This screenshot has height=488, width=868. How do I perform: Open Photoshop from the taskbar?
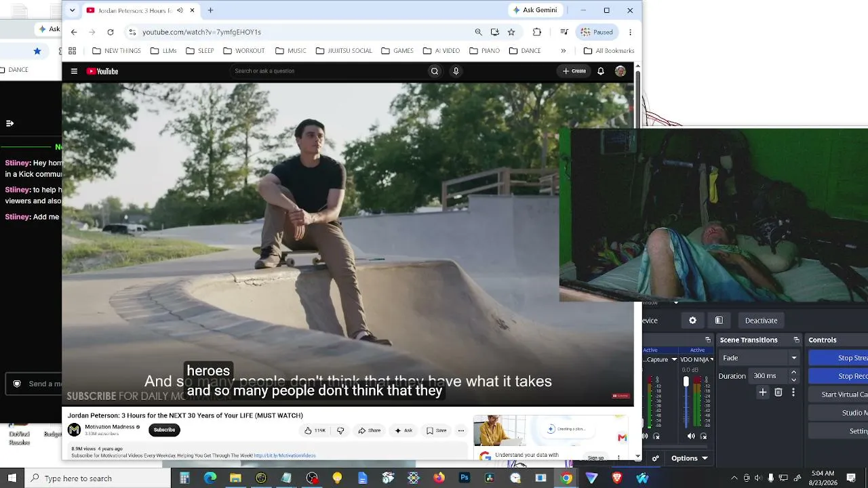tap(465, 479)
